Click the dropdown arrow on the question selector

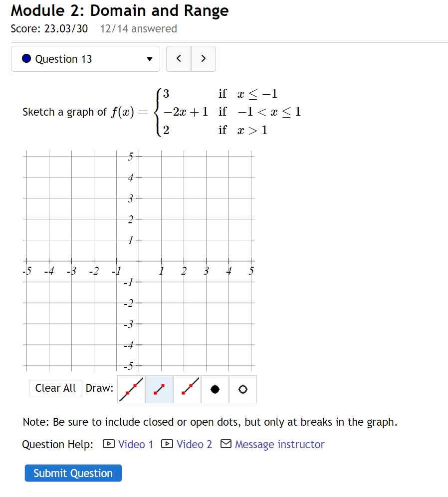point(149,58)
